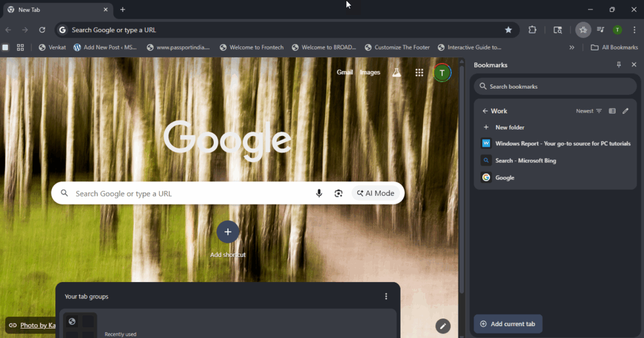The width and height of the screenshot is (644, 338).
Task: Open the Windows Report bookmark
Action: (555, 144)
